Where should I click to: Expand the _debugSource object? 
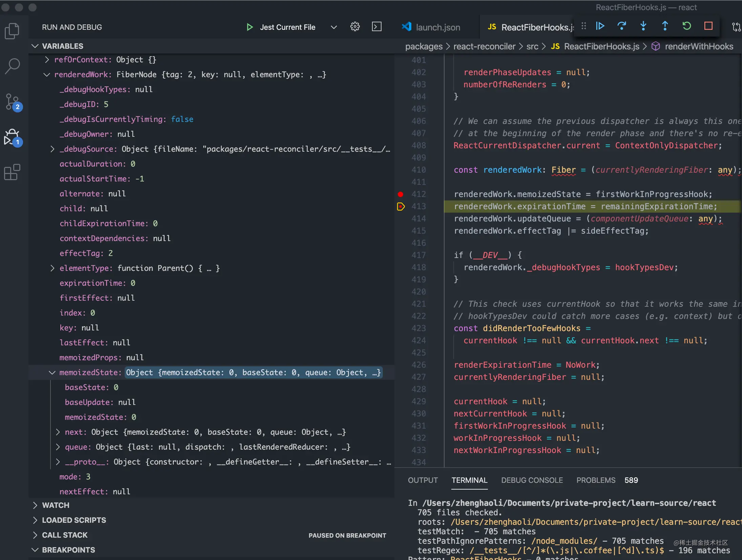(52, 149)
